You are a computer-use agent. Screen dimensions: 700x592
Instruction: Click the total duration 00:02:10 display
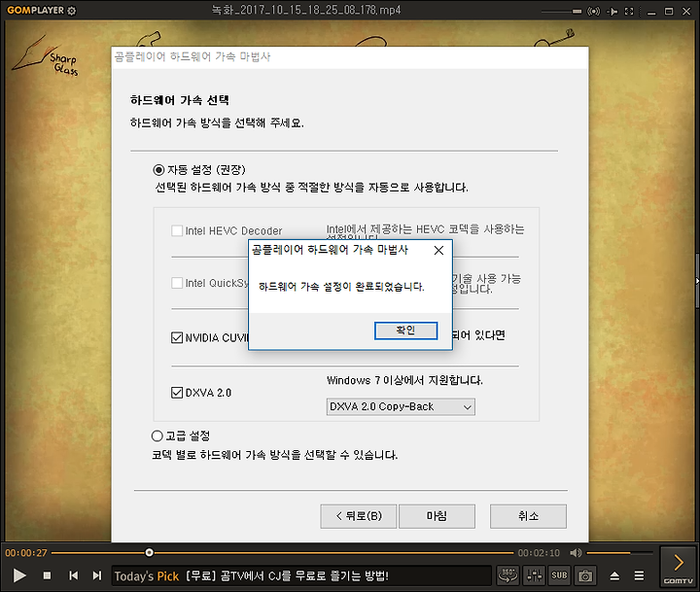click(x=539, y=553)
